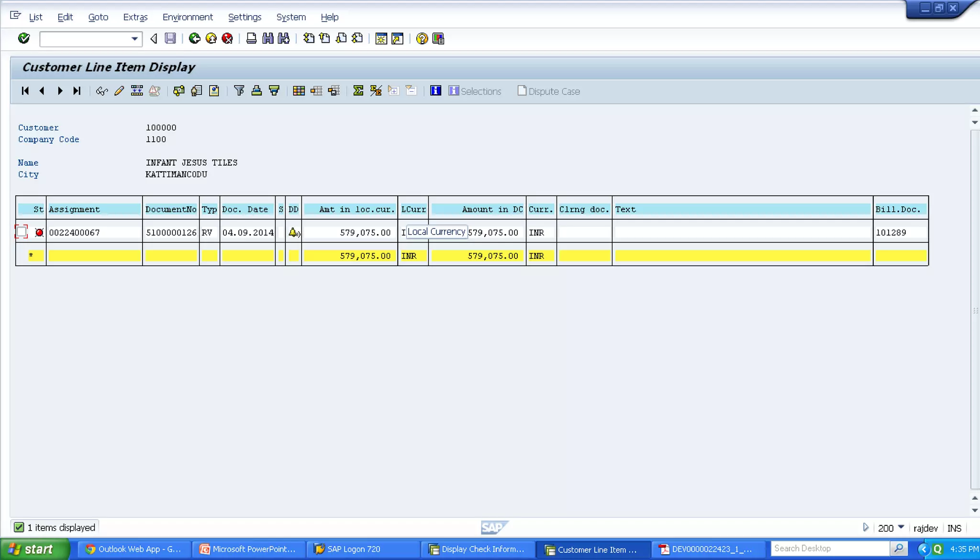Image resolution: width=980 pixels, height=560 pixels.
Task: Click the blue Information icon
Action: (x=435, y=91)
